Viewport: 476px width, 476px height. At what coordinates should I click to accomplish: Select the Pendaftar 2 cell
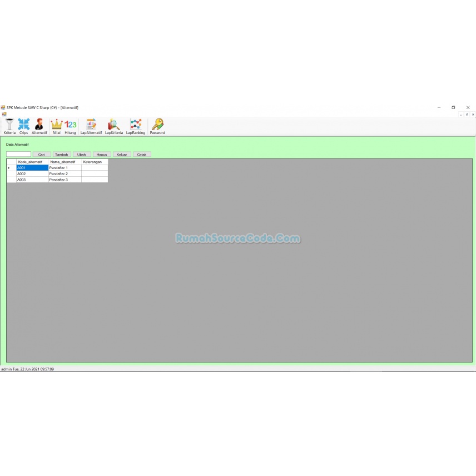tap(65, 173)
